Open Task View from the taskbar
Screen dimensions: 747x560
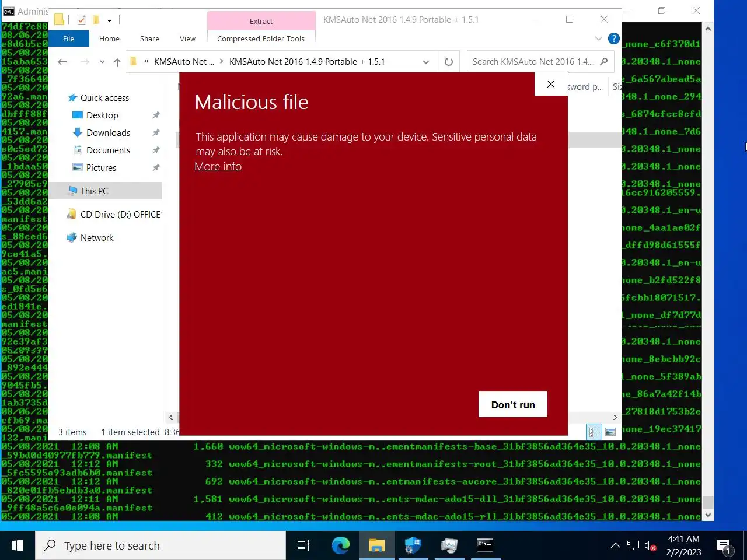[303, 545]
